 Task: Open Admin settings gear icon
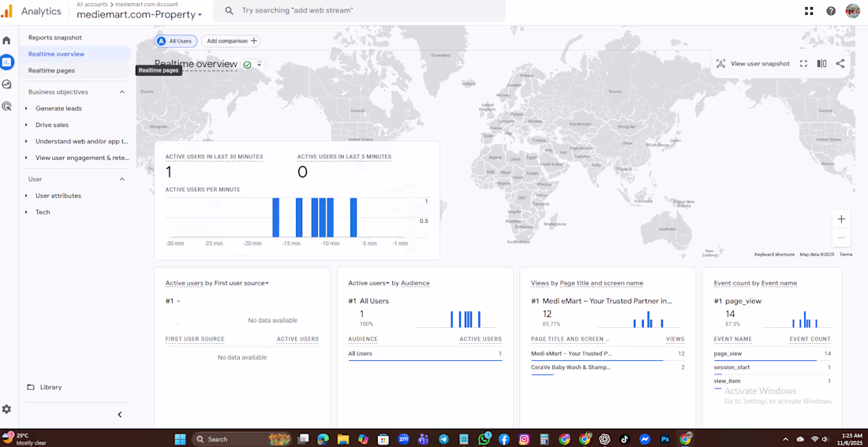click(x=6, y=409)
